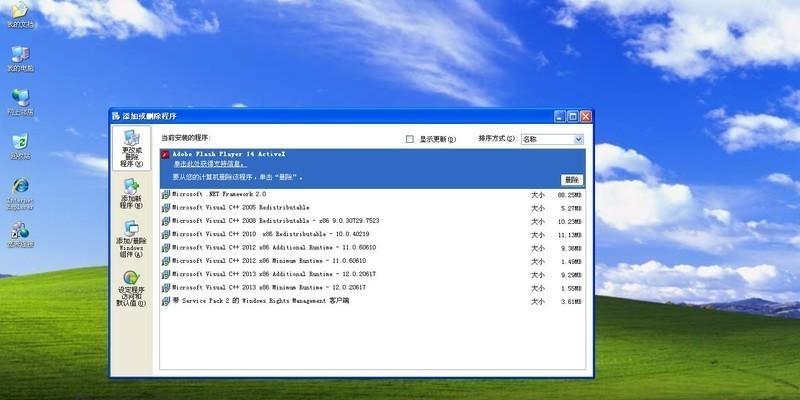Select Visual C++ 2010 x86 Redistributable 10.0.40219
This screenshot has height=400, width=800.
point(372,234)
